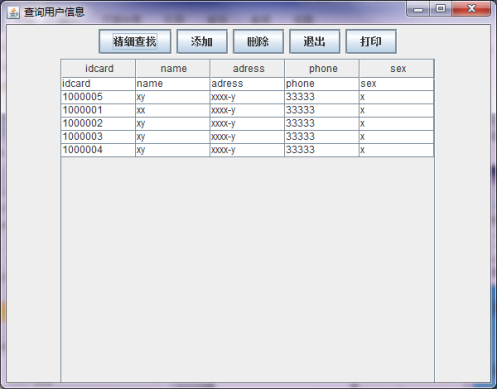Click the 删除 delete button

tap(258, 42)
